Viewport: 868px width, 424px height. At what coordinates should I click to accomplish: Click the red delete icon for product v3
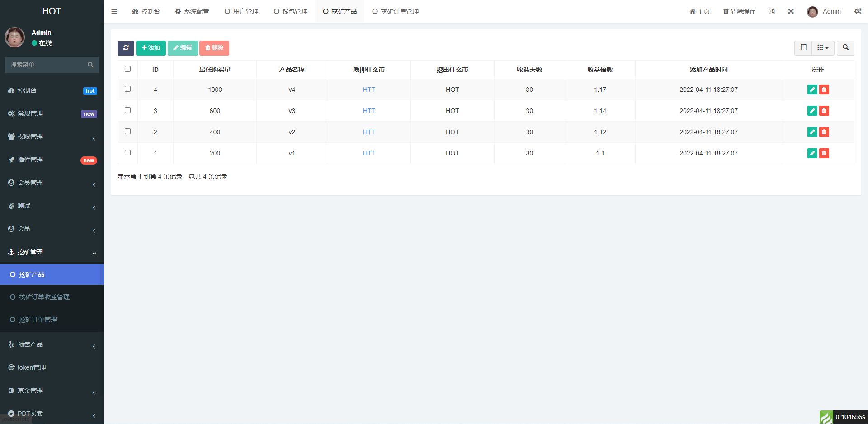pyautogui.click(x=824, y=111)
